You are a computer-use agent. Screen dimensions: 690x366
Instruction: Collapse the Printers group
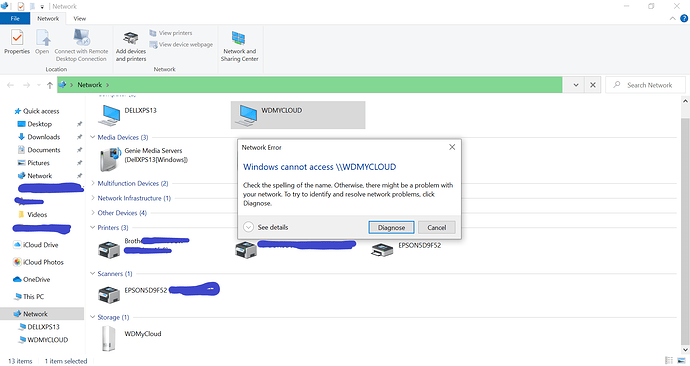(x=93, y=227)
